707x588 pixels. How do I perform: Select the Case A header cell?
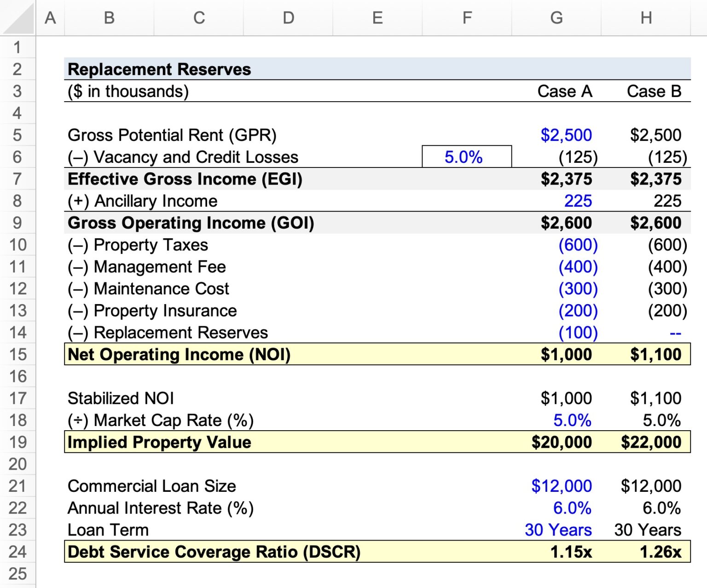pos(565,91)
